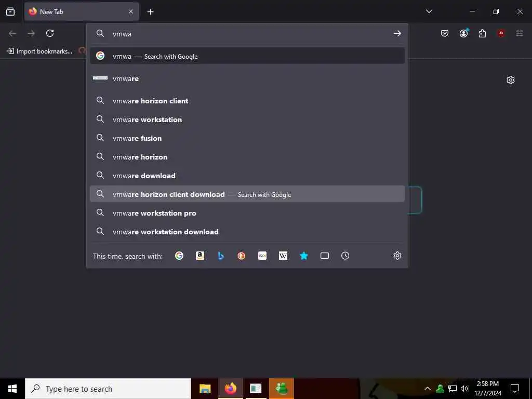The height and width of the screenshot is (399, 532).
Task: Open the List all tabs chevron
Action: pos(429,11)
